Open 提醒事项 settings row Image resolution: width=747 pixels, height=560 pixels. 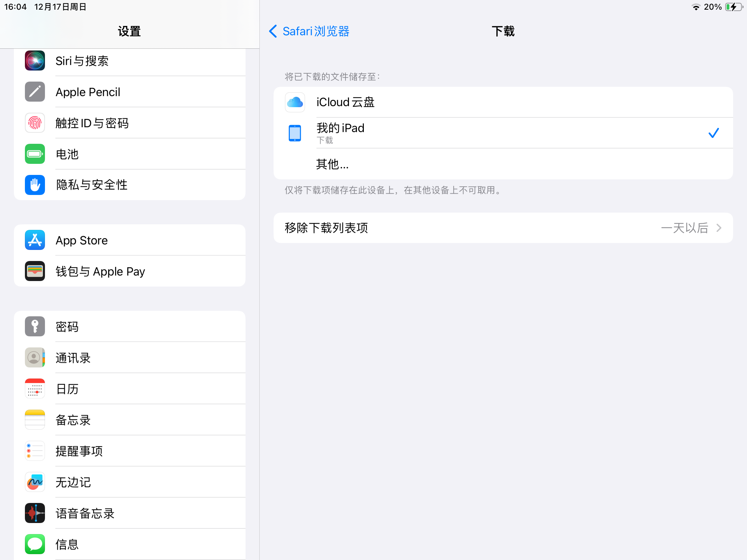pyautogui.click(x=80, y=451)
